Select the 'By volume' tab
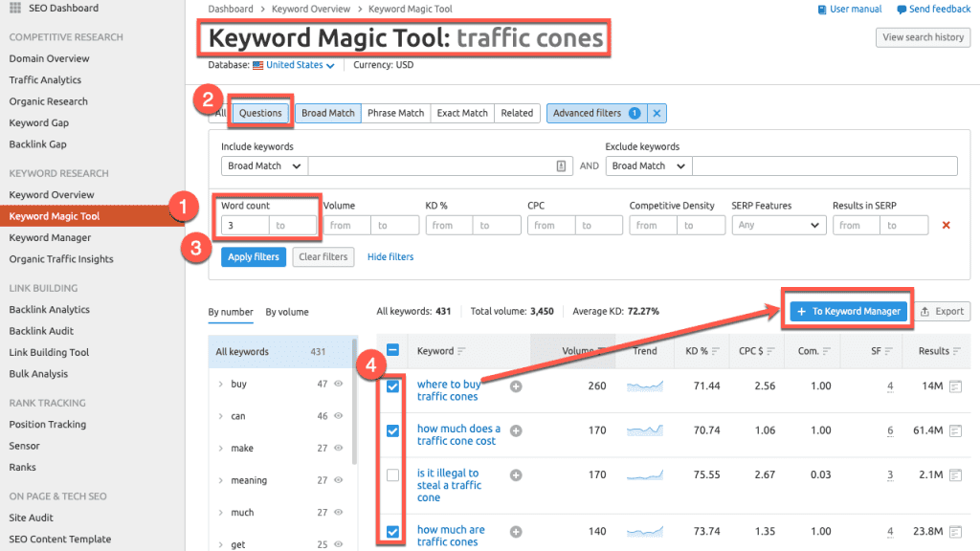980x551 pixels. point(287,312)
